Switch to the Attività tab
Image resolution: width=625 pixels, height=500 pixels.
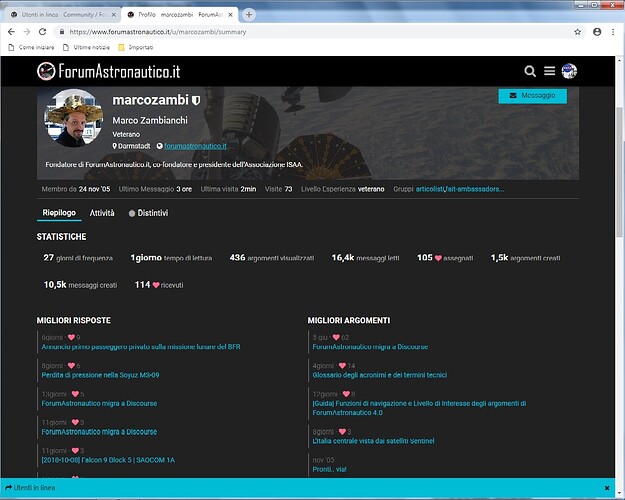[x=102, y=213]
